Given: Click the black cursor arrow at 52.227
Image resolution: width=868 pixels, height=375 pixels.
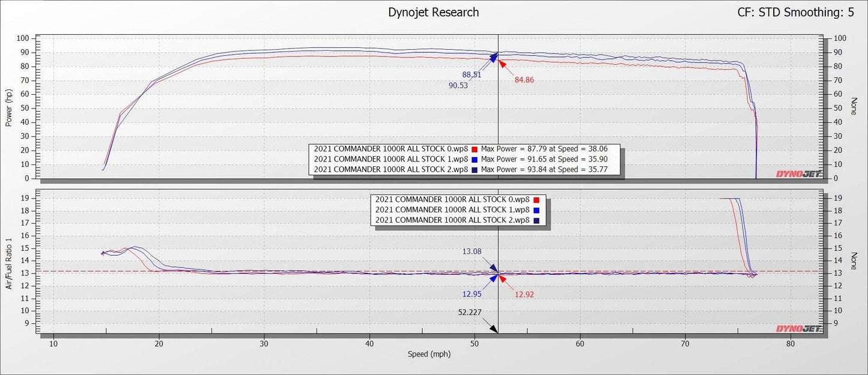Looking at the screenshot, I should (x=493, y=329).
